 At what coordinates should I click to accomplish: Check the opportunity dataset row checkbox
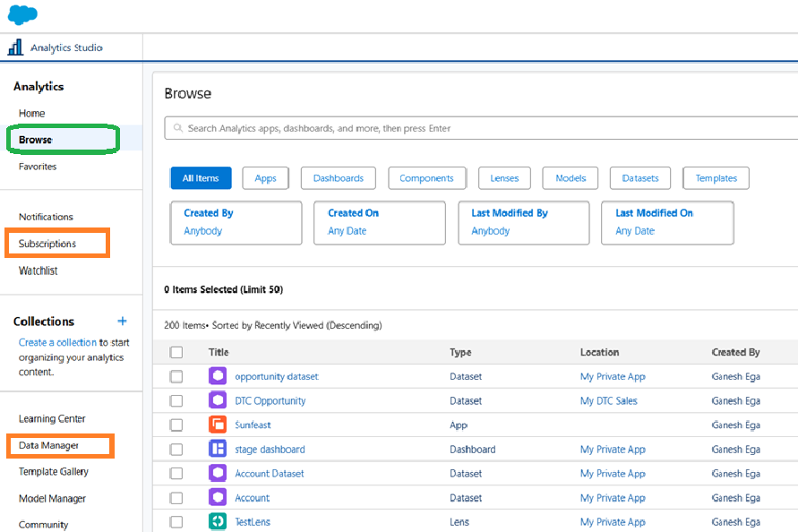point(176,377)
